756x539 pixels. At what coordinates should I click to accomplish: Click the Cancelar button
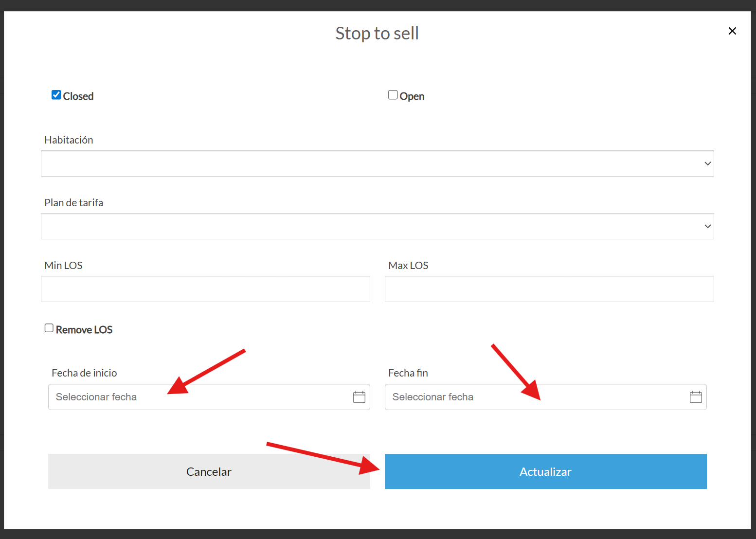pos(209,471)
